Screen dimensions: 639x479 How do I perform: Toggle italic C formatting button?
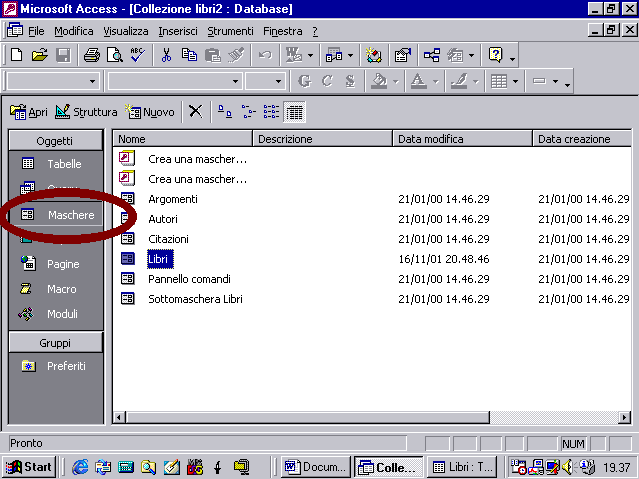(x=327, y=82)
